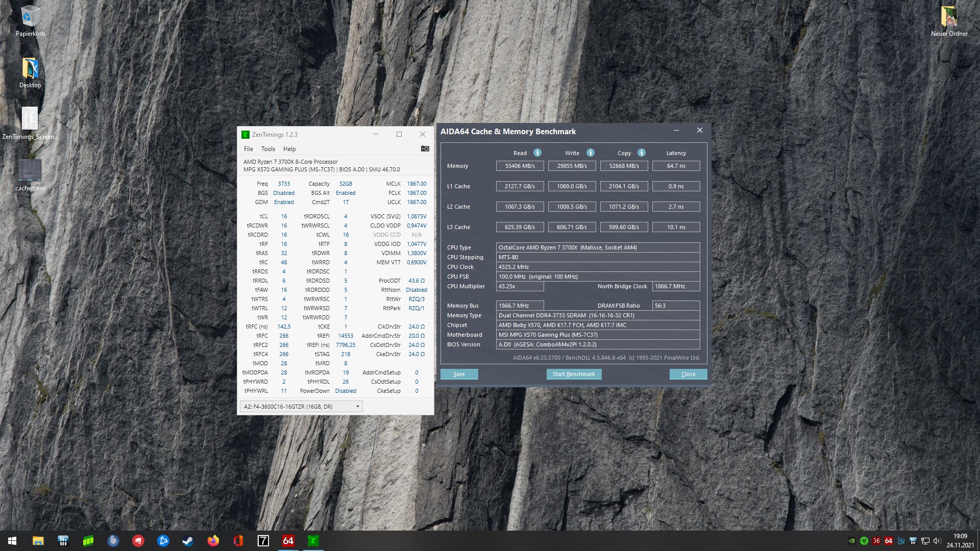Click the Close button in AIDA64
Viewport: 980px width, 551px height.
pos(688,374)
